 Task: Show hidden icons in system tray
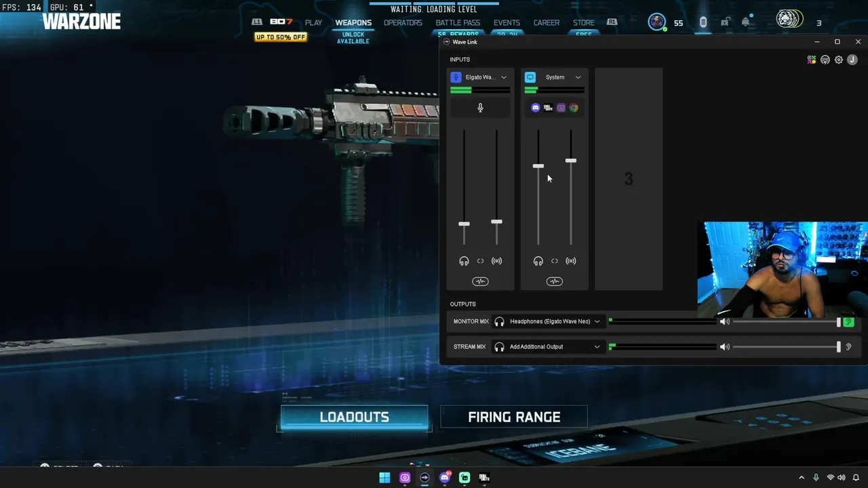pyautogui.click(x=802, y=477)
